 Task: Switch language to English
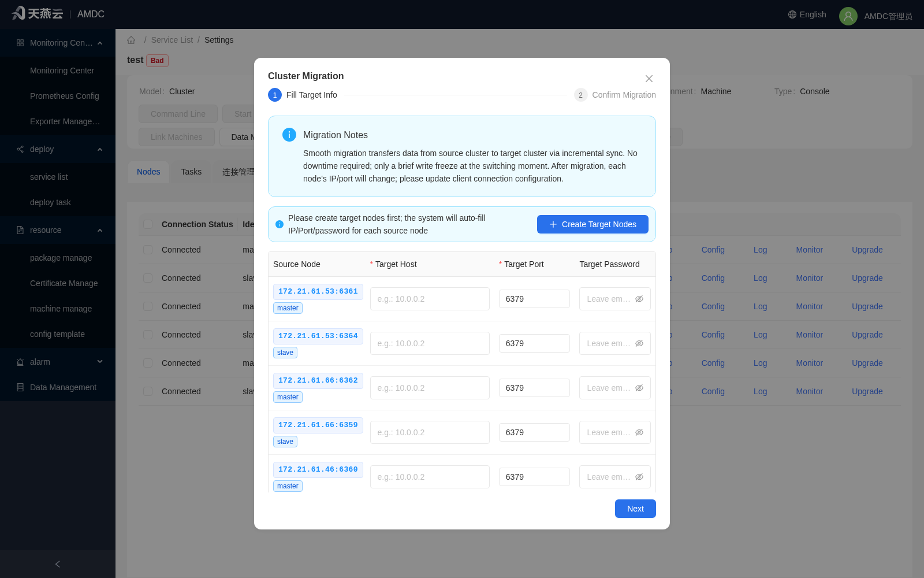807,14
